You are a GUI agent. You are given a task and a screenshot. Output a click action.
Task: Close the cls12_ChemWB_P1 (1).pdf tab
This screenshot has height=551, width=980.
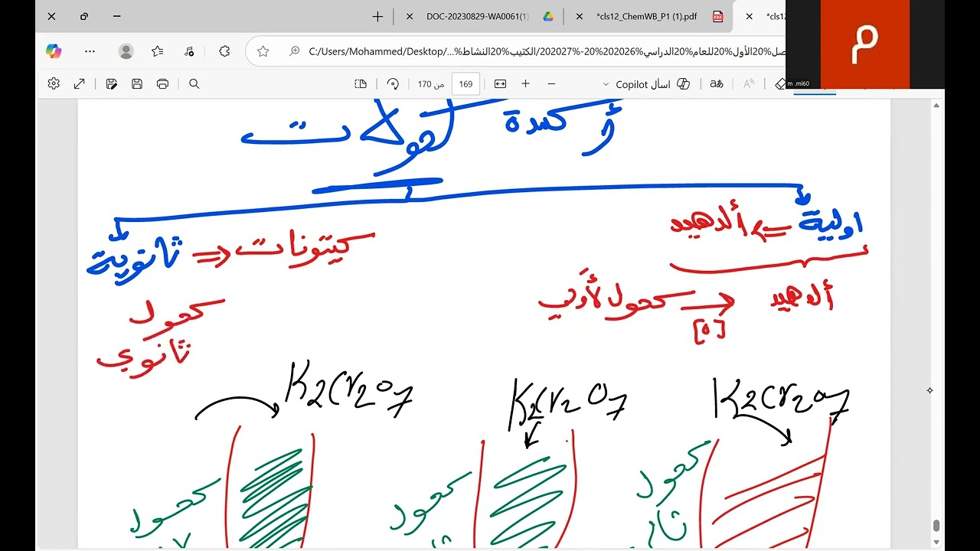[580, 16]
